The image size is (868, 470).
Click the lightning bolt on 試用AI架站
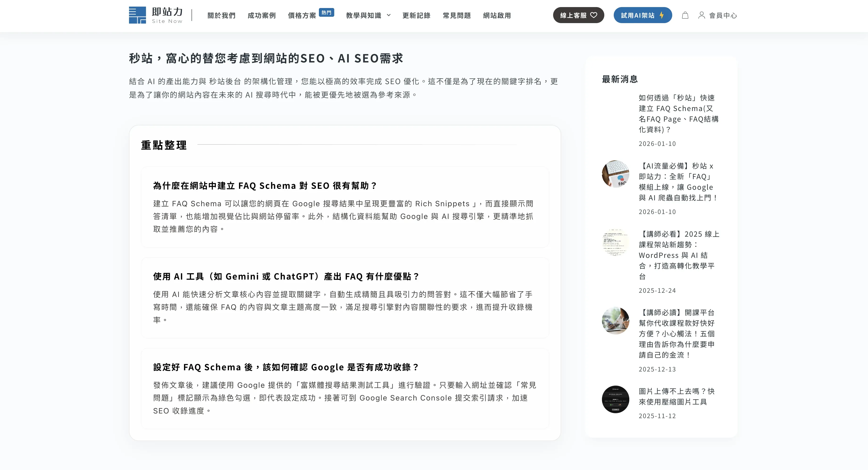point(662,15)
